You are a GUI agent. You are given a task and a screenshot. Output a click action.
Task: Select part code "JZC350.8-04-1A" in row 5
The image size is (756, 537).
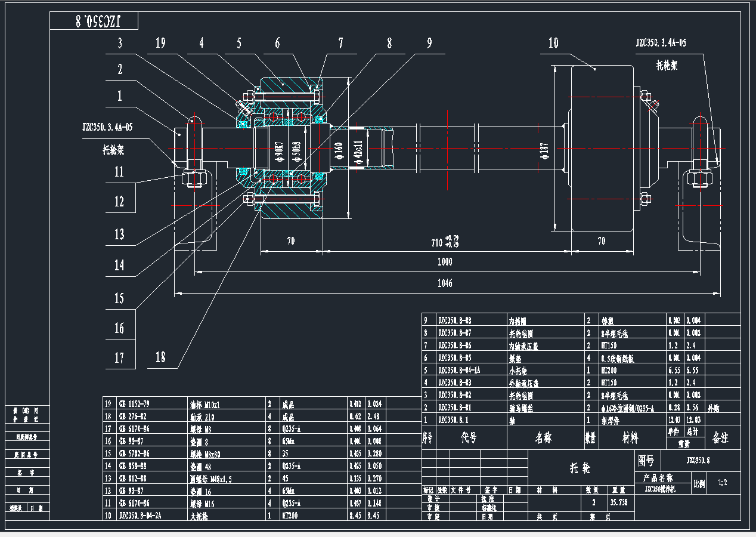pos(460,370)
